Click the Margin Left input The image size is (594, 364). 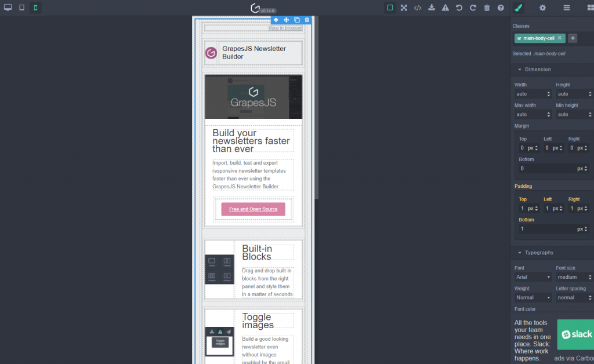548,148
